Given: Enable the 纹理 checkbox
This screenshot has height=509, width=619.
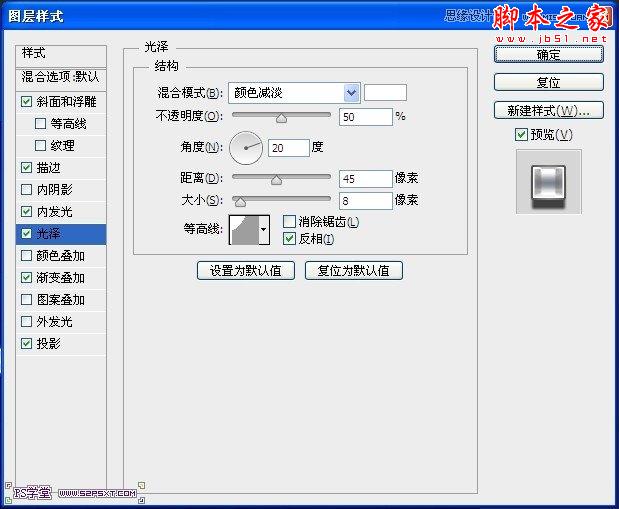Looking at the screenshot, I should pyautogui.click(x=41, y=146).
